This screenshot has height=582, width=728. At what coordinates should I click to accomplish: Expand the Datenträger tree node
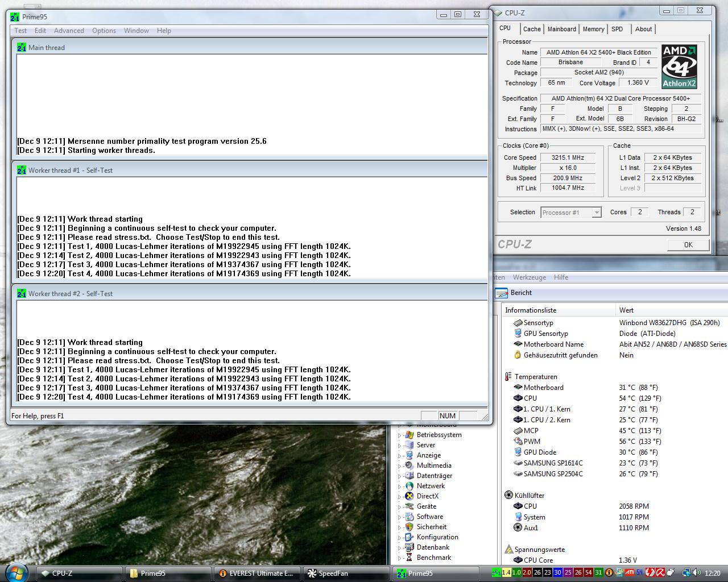[399, 476]
